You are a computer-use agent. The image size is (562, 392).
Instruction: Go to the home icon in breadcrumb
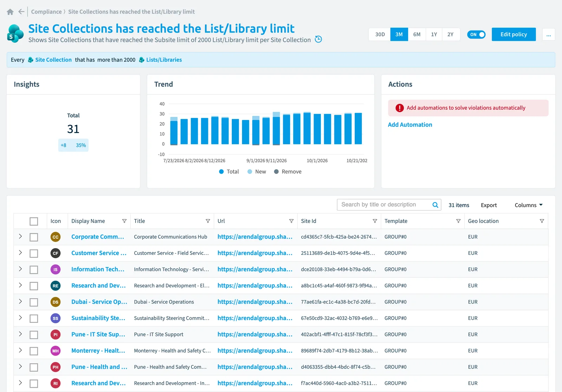(x=10, y=12)
